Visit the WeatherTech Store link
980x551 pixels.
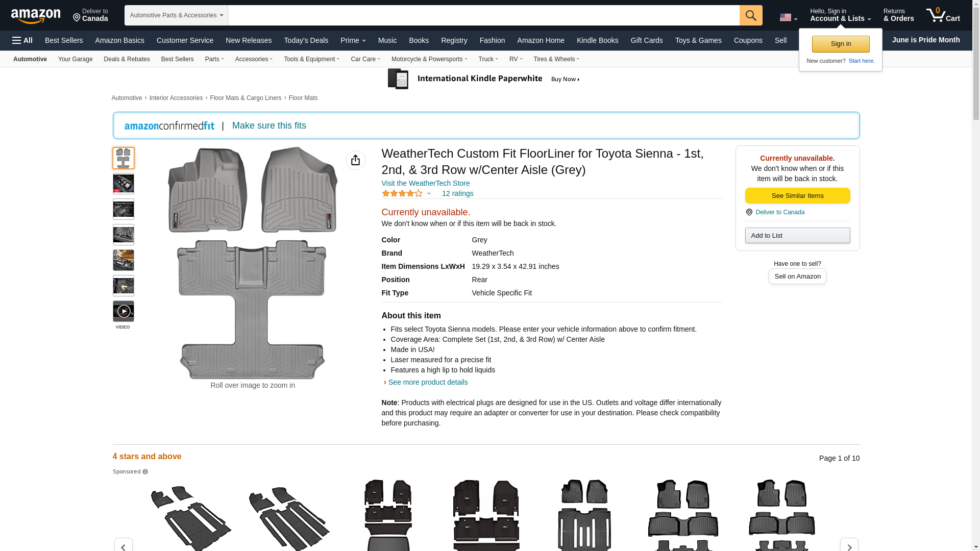coord(425,183)
